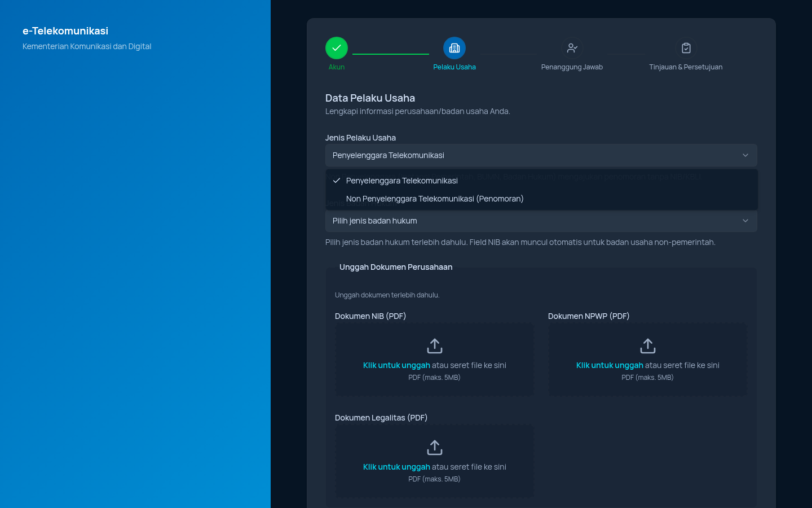Click 'Unggah dokumen terlebih dahulu.' hint

pyautogui.click(x=387, y=295)
